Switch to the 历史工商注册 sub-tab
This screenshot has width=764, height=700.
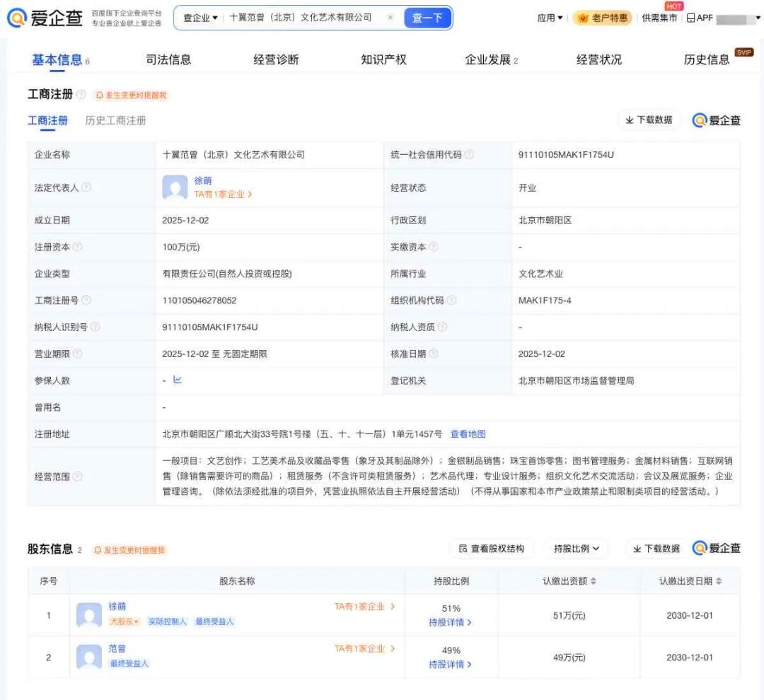[x=115, y=121]
